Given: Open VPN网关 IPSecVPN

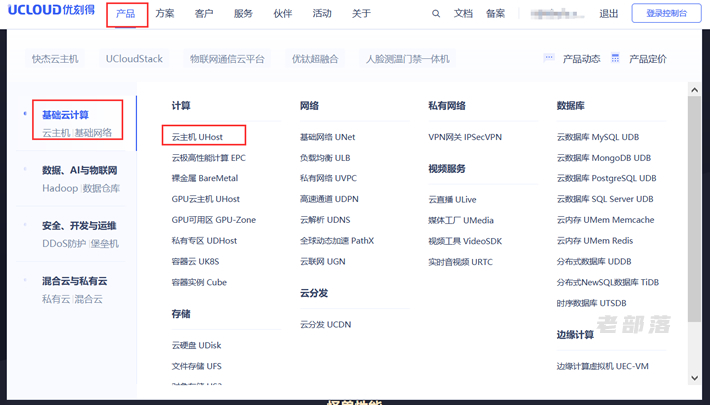Looking at the screenshot, I should 465,137.
